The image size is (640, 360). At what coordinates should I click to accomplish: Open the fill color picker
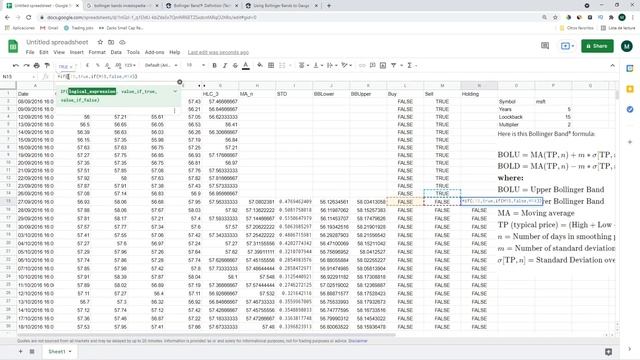[x=260, y=65]
